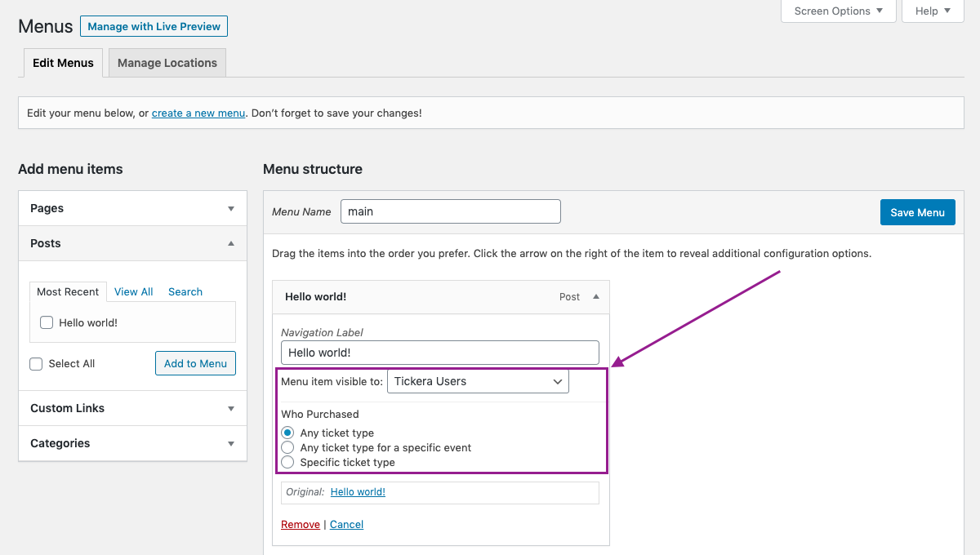Open the Menu item visible to dropdown
The width and height of the screenshot is (980, 555).
pyautogui.click(x=478, y=381)
